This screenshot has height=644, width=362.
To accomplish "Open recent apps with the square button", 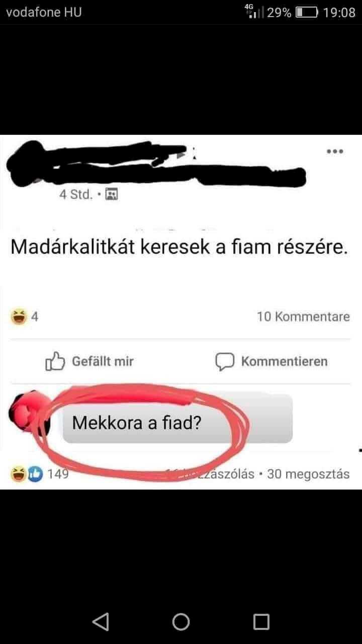I will (x=261, y=622).
